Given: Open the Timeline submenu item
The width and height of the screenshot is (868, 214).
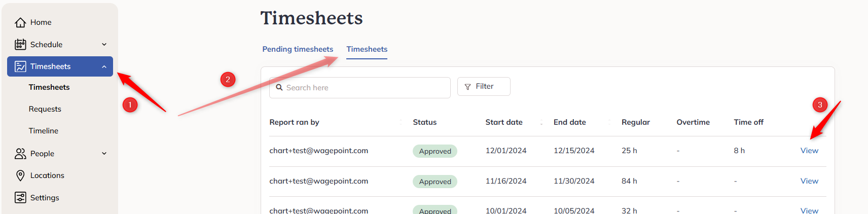Looking at the screenshot, I should pos(44,131).
